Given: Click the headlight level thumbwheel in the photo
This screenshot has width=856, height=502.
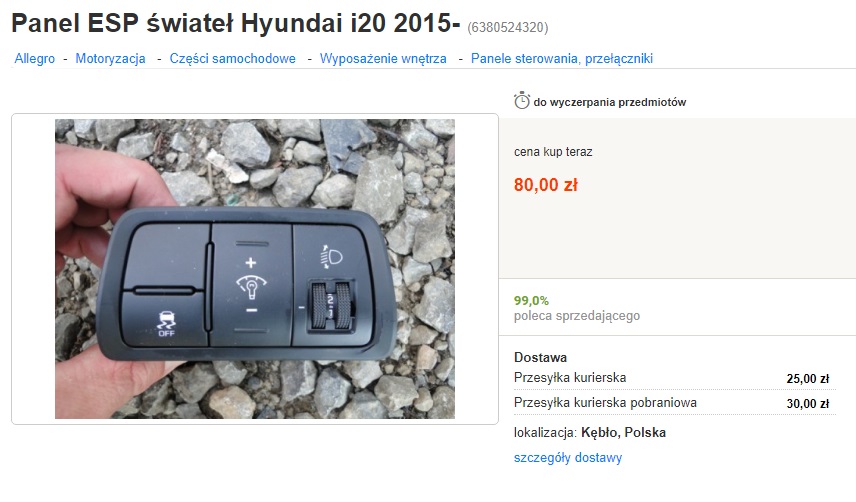Looking at the screenshot, I should coord(331,306).
